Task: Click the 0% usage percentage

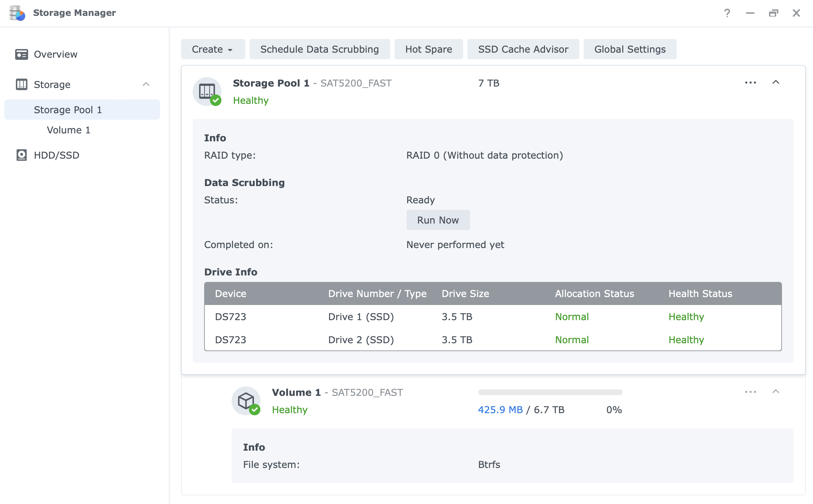Action: [614, 410]
